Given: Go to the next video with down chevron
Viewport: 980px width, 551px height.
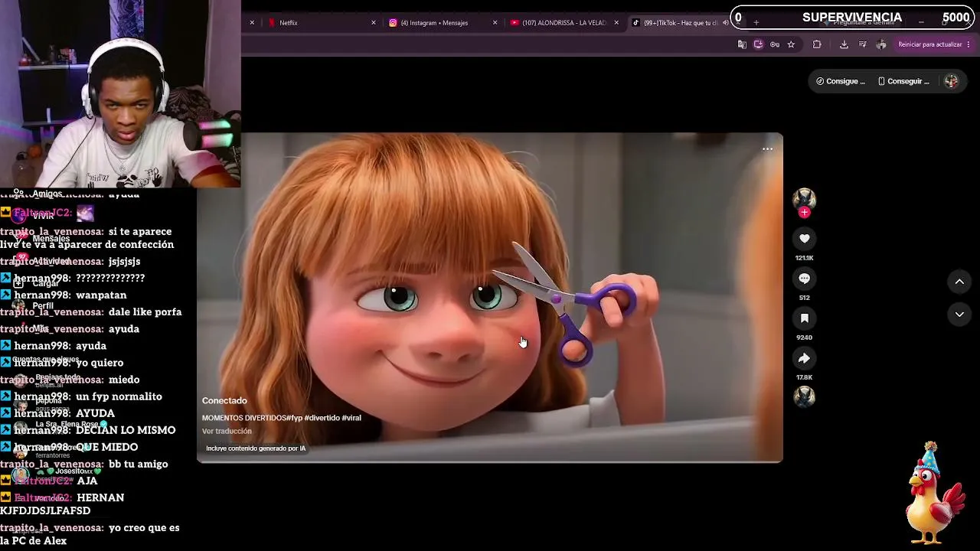Looking at the screenshot, I should pos(959,315).
